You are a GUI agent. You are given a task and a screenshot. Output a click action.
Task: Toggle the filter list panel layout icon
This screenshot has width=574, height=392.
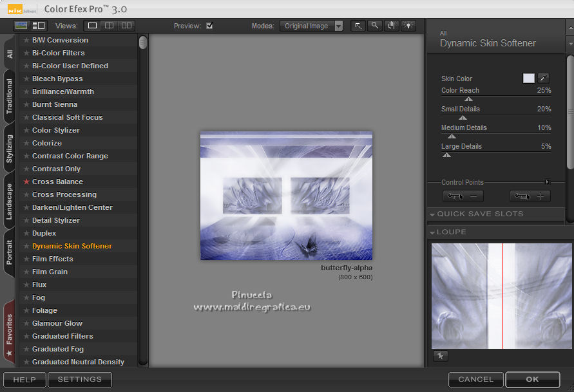[x=39, y=26]
